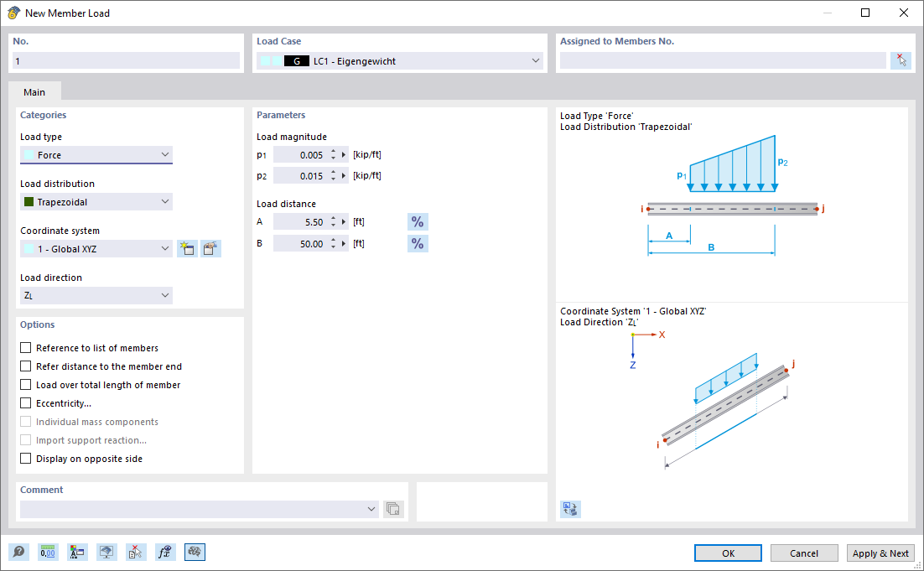Click the distance B arrow button

[344, 243]
